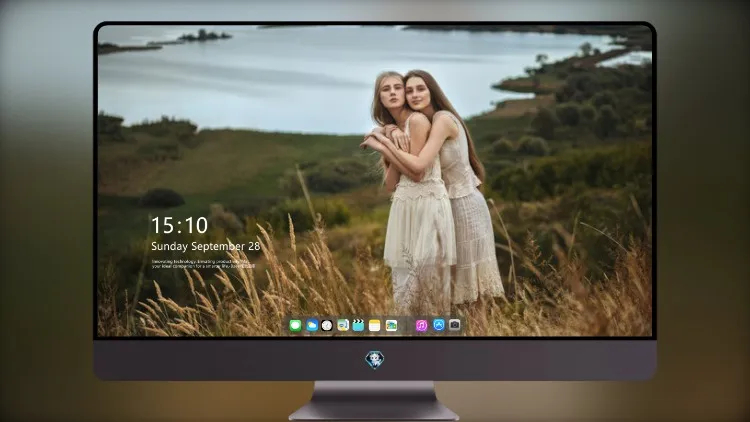Viewport: 750px width, 422px height.
Task: Open the yellow Notes app in dock
Action: click(375, 326)
